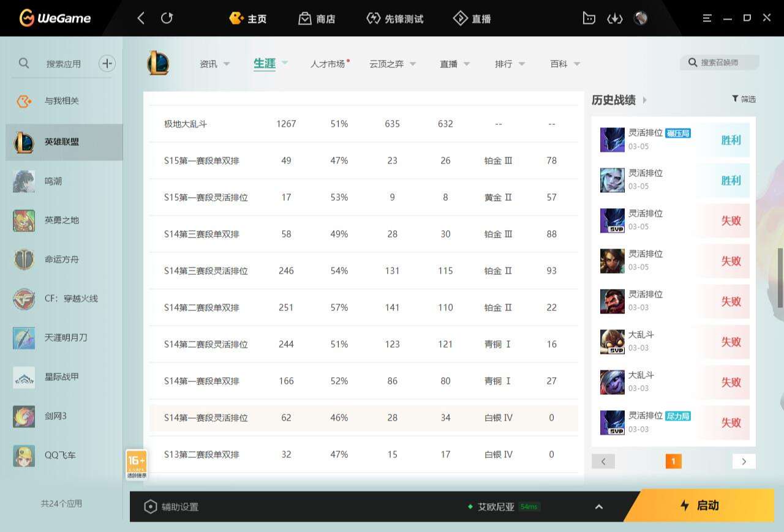This screenshot has height=532, width=784.
Task: Select 鸣潮 in the game list
Action: (64, 181)
